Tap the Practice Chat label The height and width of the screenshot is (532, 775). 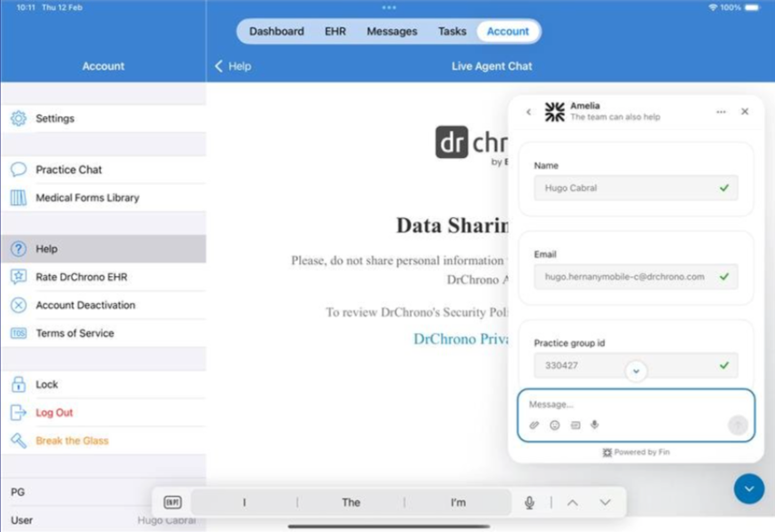[x=69, y=170]
